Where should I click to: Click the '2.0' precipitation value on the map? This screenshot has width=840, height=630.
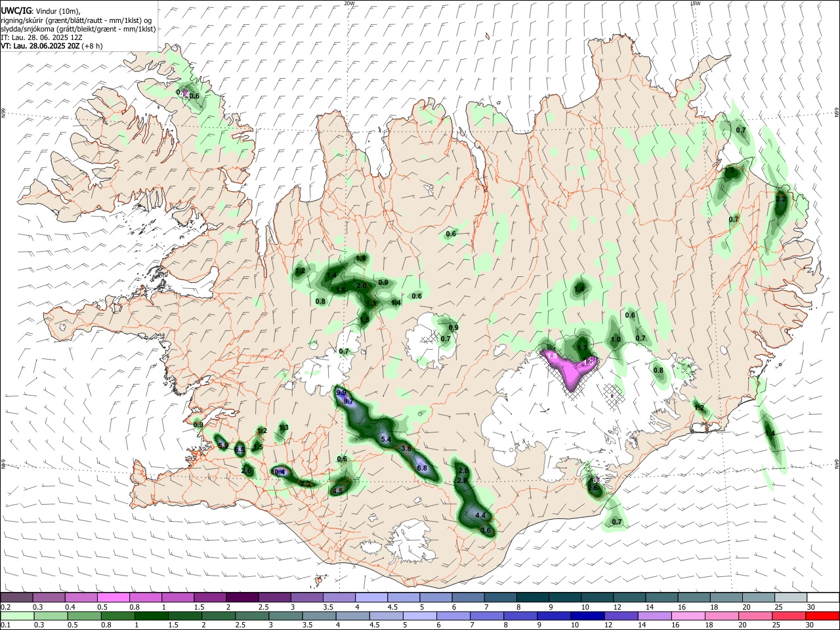click(x=362, y=286)
